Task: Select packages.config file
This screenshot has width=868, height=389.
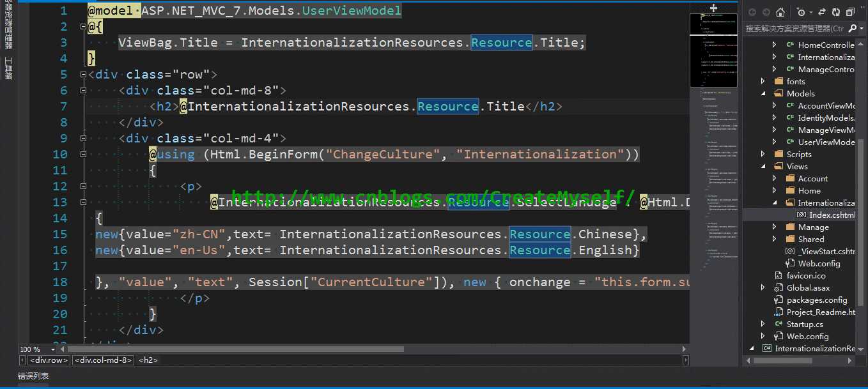Action: pyautogui.click(x=817, y=300)
